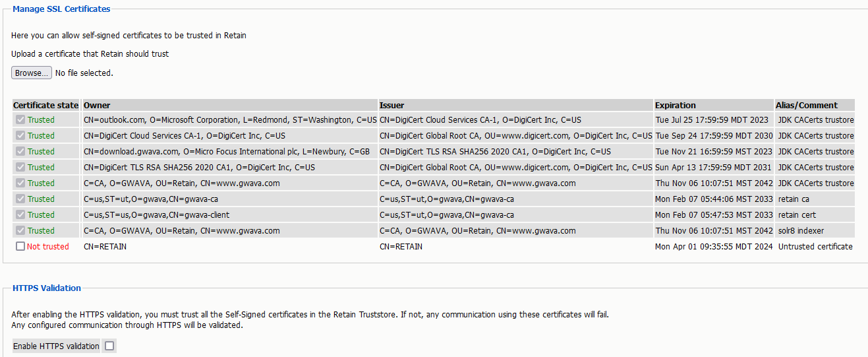Click the Owner column header
The height and width of the screenshot is (357, 868).
pyautogui.click(x=97, y=106)
